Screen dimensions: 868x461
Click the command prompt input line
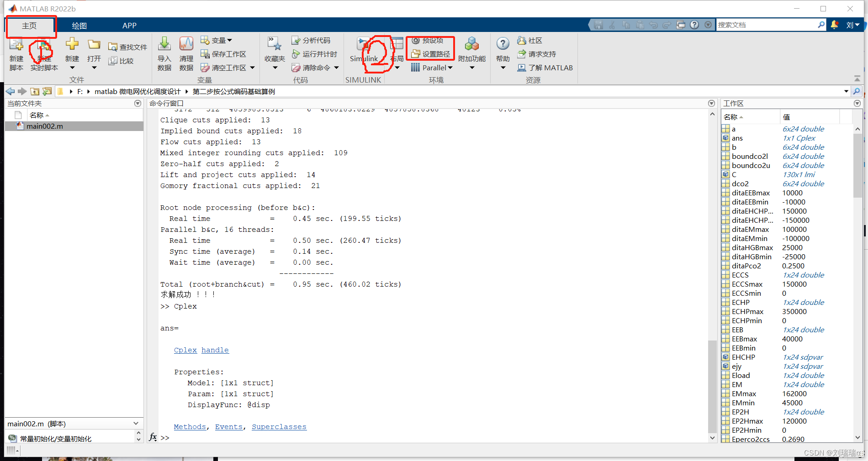click(x=434, y=438)
